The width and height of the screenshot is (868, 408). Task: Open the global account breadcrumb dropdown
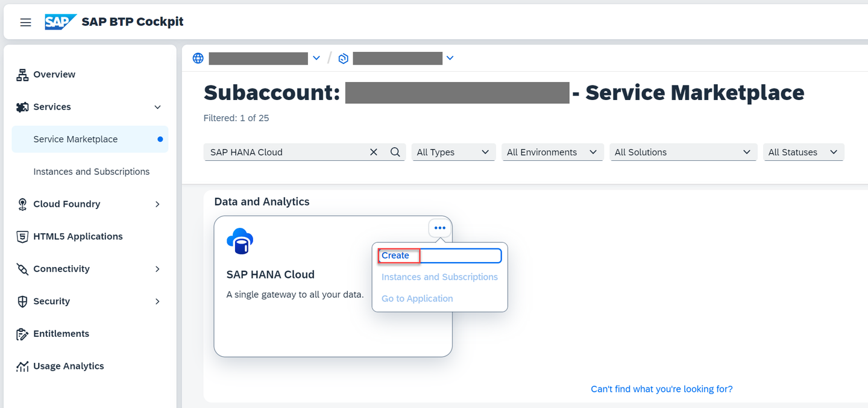click(x=316, y=58)
